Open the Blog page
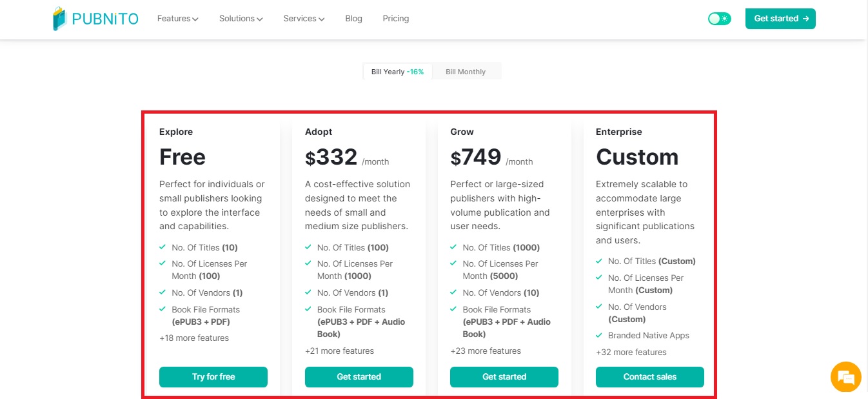Screen dimensions: 868x399 click(x=353, y=19)
